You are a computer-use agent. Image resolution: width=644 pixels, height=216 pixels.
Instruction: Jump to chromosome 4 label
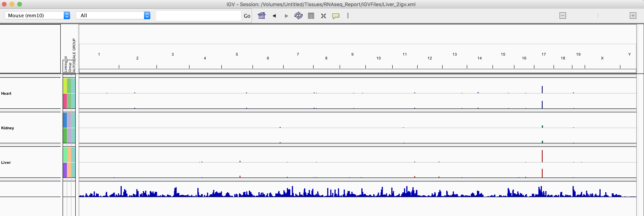point(205,58)
